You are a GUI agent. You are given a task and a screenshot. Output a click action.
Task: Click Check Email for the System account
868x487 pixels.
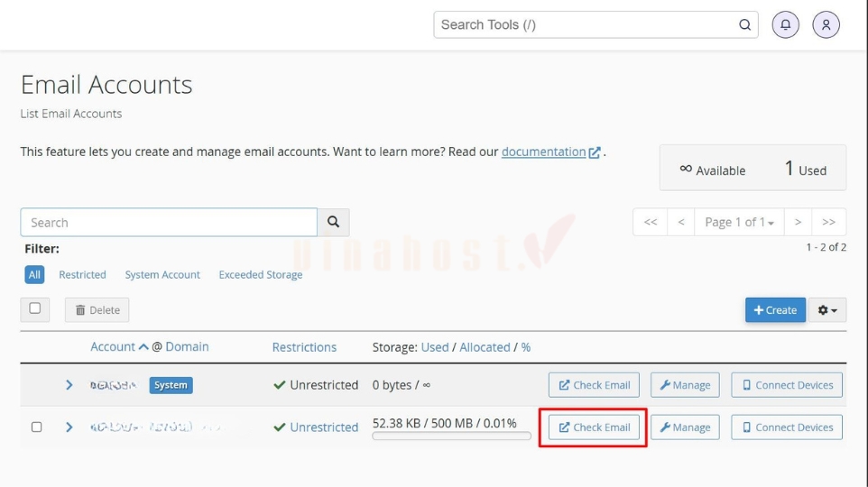(594, 384)
